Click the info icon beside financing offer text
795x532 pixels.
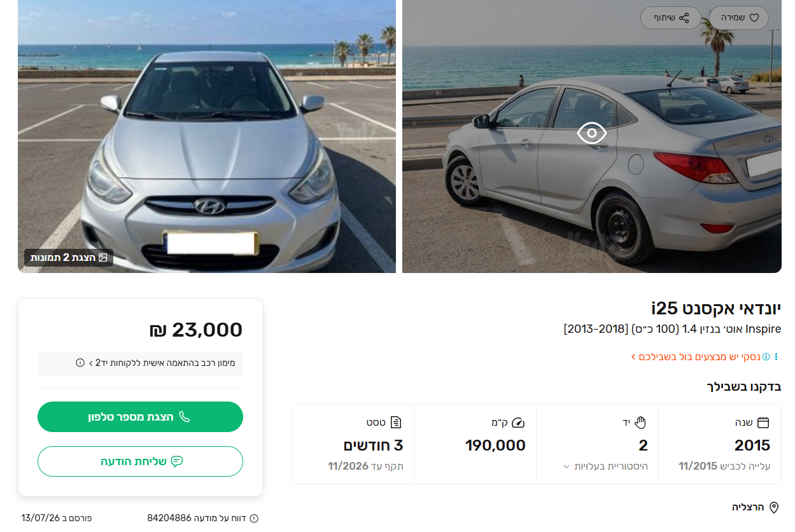(80, 363)
